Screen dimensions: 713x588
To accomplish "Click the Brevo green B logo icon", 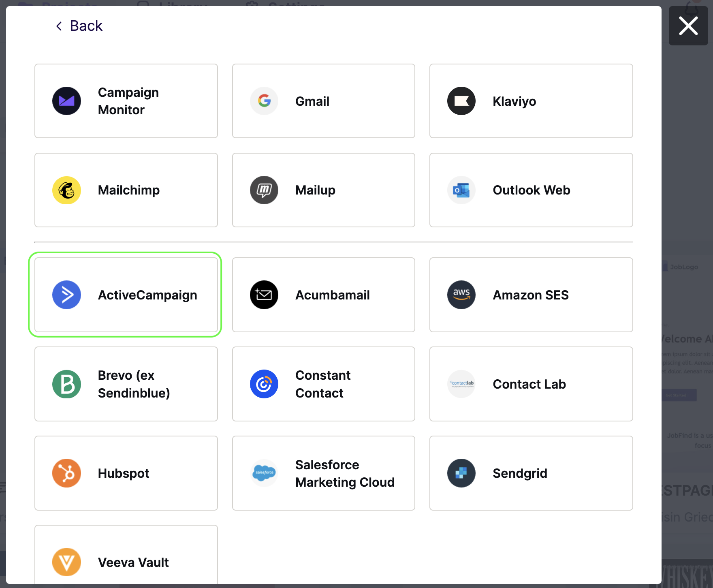I will (66, 384).
